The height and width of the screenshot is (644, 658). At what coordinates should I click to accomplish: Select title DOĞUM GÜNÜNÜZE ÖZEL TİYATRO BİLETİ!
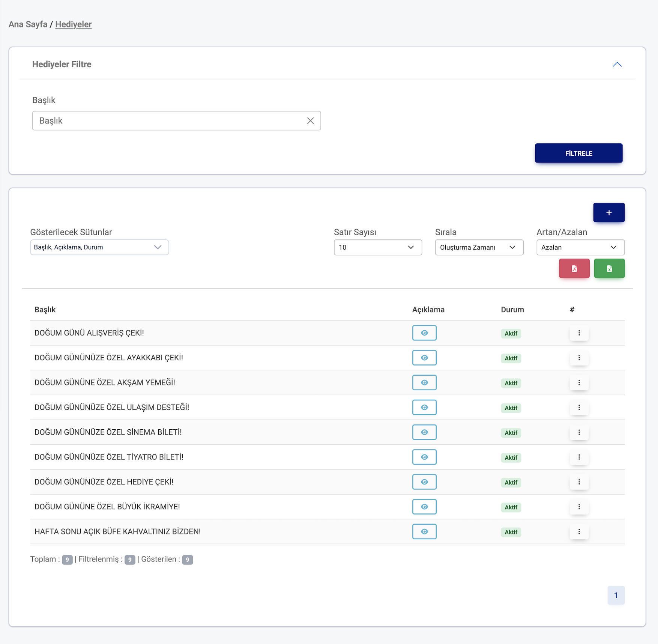click(109, 457)
